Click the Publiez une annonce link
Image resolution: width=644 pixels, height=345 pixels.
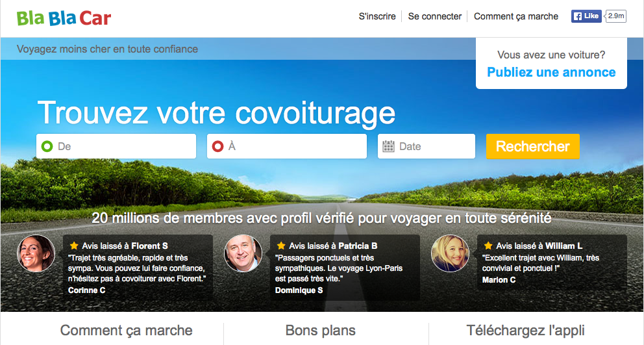[551, 72]
